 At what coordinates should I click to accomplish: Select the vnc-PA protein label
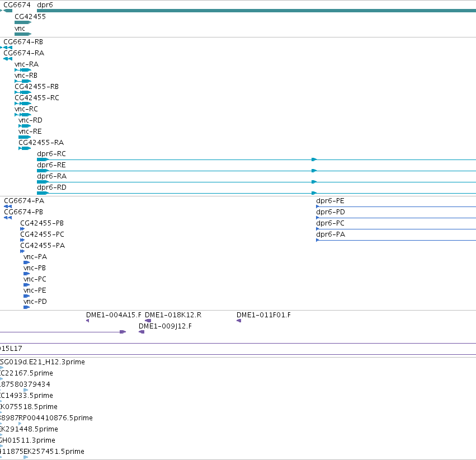pos(35,257)
